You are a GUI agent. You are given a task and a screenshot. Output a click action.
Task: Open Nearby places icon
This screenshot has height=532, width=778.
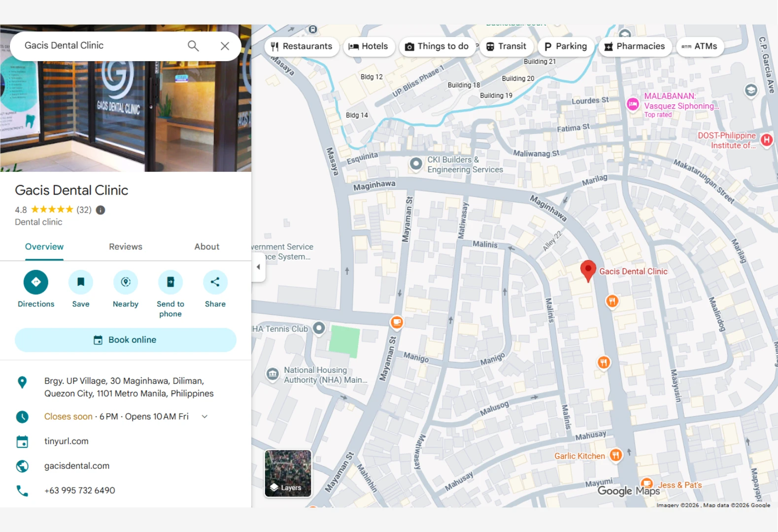pyautogui.click(x=126, y=282)
